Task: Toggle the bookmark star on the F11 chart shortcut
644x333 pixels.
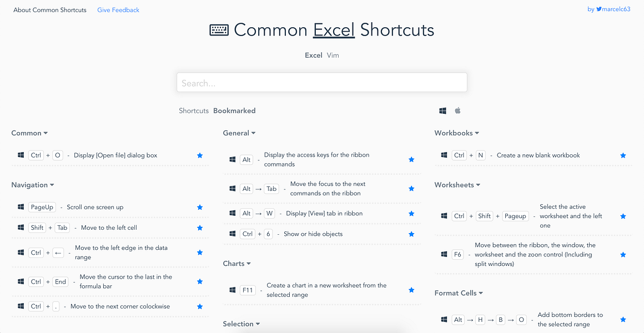Action: point(411,290)
